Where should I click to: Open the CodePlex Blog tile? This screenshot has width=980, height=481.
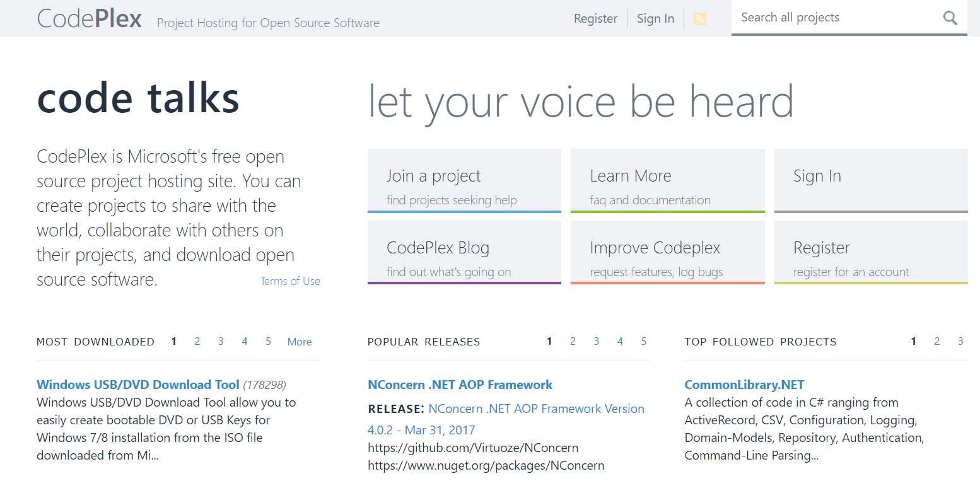tap(464, 252)
